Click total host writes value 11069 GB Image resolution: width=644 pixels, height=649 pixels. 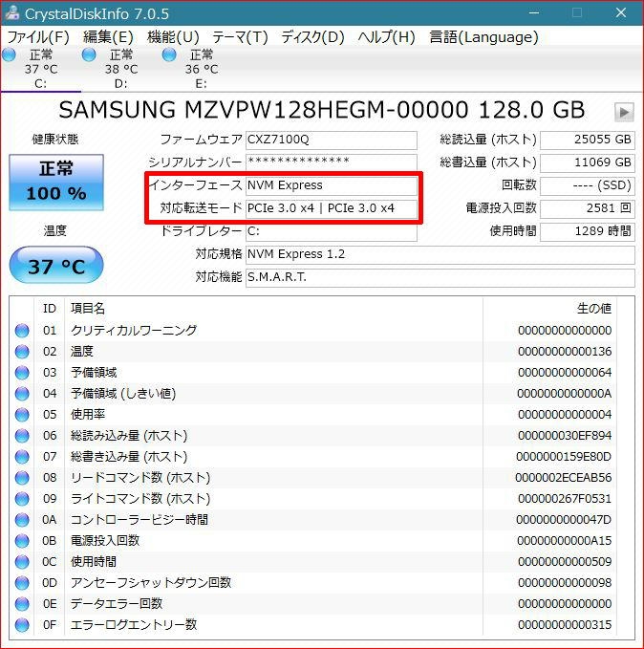[x=588, y=162]
